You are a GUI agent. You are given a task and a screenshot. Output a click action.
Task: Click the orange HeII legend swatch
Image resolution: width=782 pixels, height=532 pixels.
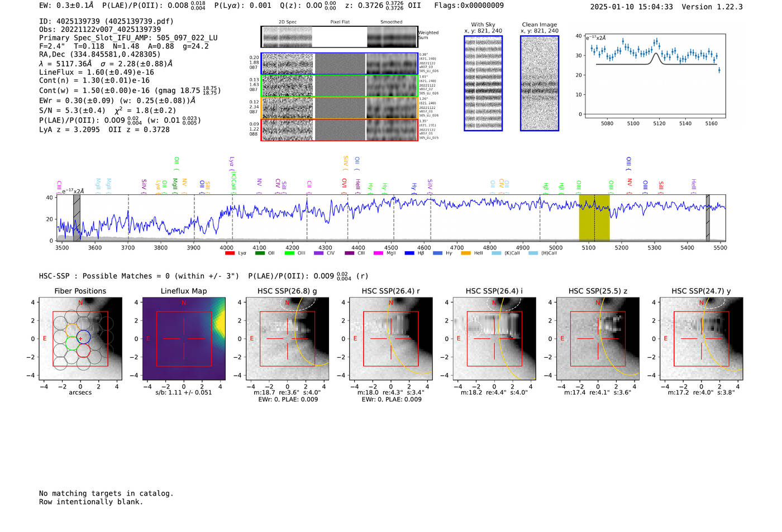(x=466, y=253)
